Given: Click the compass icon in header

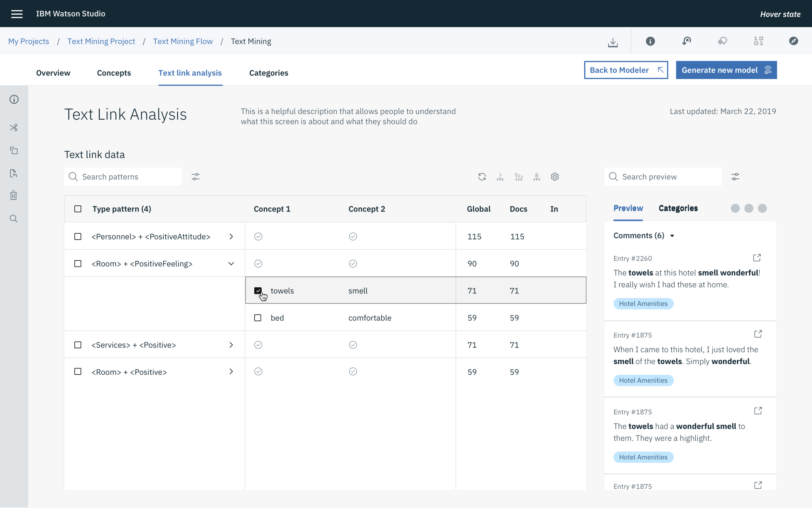Looking at the screenshot, I should tap(793, 41).
